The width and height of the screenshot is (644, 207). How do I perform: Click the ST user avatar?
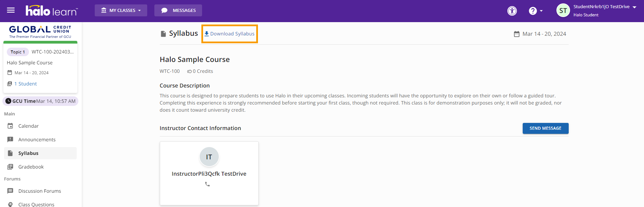click(563, 11)
